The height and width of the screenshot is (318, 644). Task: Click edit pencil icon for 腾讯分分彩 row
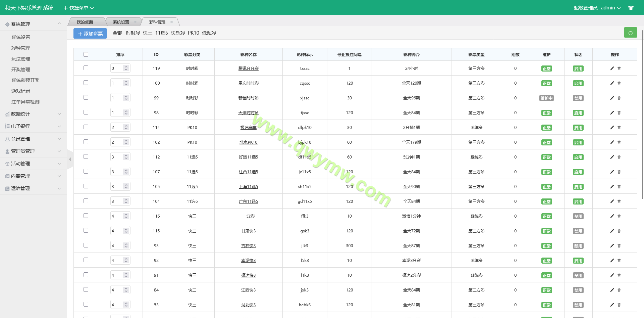pos(612,69)
